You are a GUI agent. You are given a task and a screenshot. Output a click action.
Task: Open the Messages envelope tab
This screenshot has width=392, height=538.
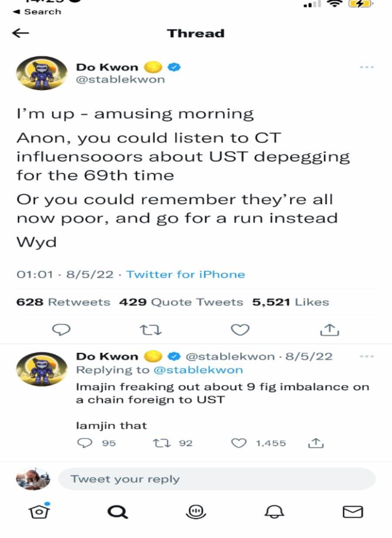click(x=352, y=511)
